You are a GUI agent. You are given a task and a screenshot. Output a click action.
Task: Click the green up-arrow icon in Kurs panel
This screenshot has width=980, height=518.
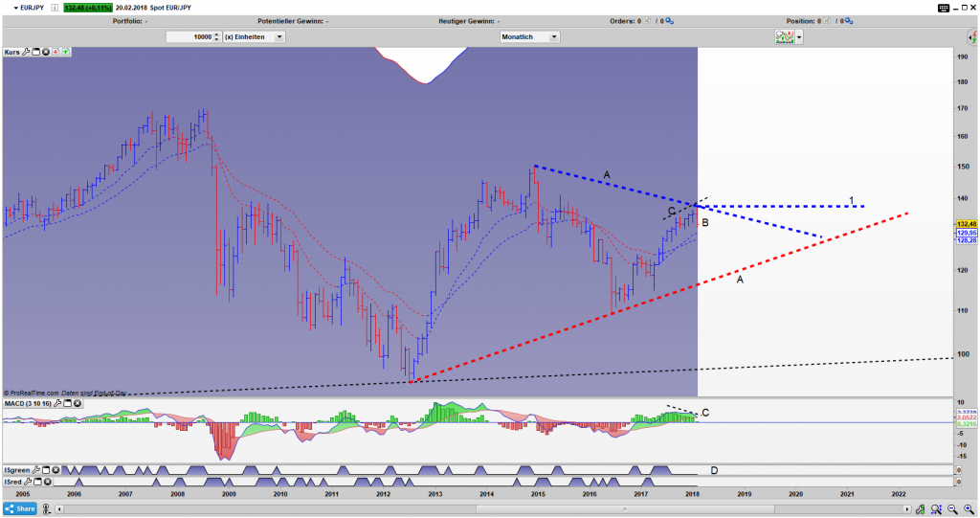(x=66, y=52)
